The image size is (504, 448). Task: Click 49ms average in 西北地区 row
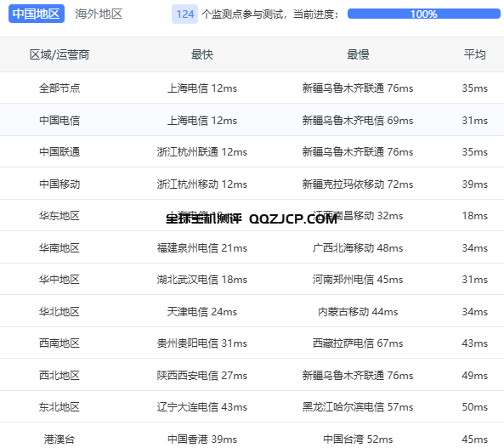pyautogui.click(x=475, y=375)
